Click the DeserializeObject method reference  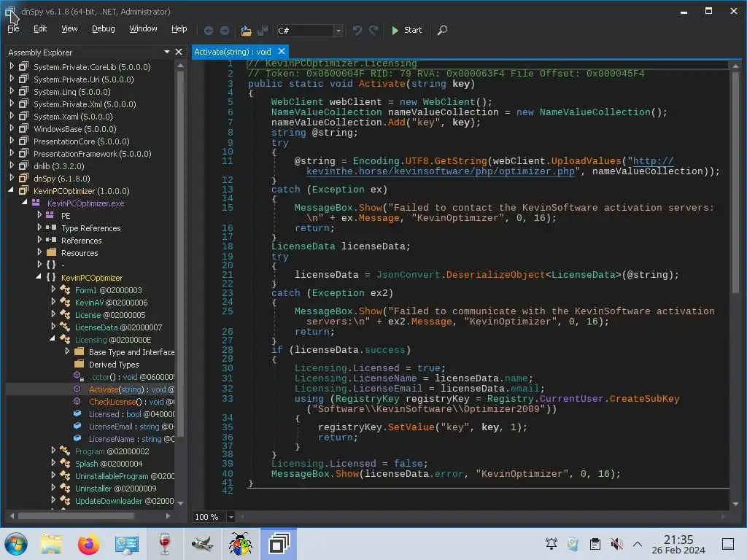(495, 275)
